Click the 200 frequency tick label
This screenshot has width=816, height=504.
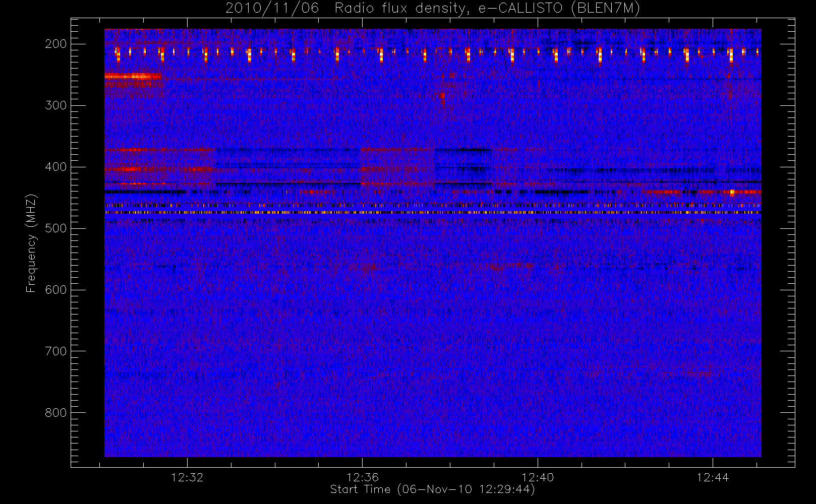[x=56, y=44]
